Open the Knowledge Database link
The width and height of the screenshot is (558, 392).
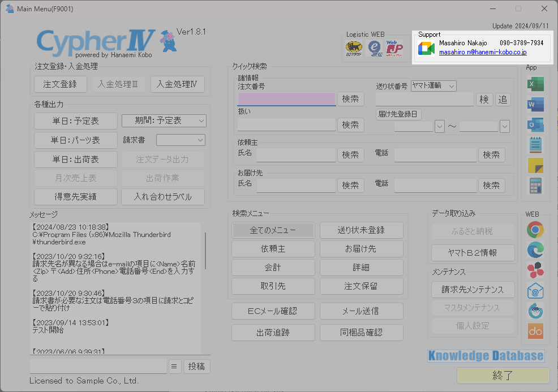tap(486, 356)
